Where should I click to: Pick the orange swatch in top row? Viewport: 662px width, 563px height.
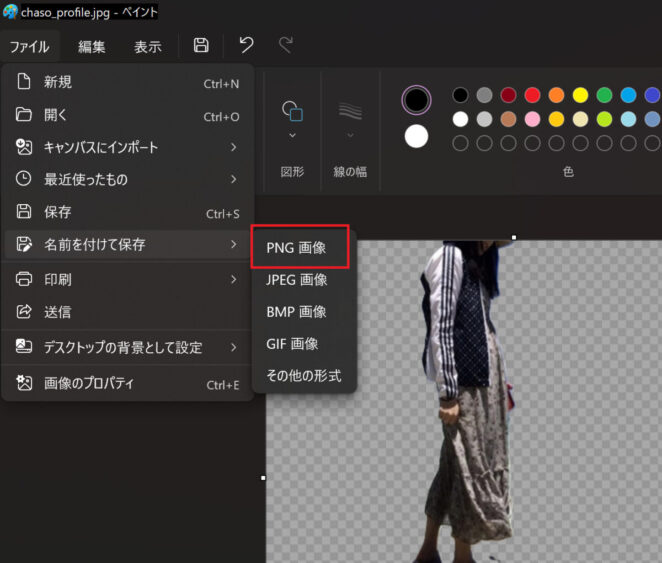pyautogui.click(x=556, y=95)
